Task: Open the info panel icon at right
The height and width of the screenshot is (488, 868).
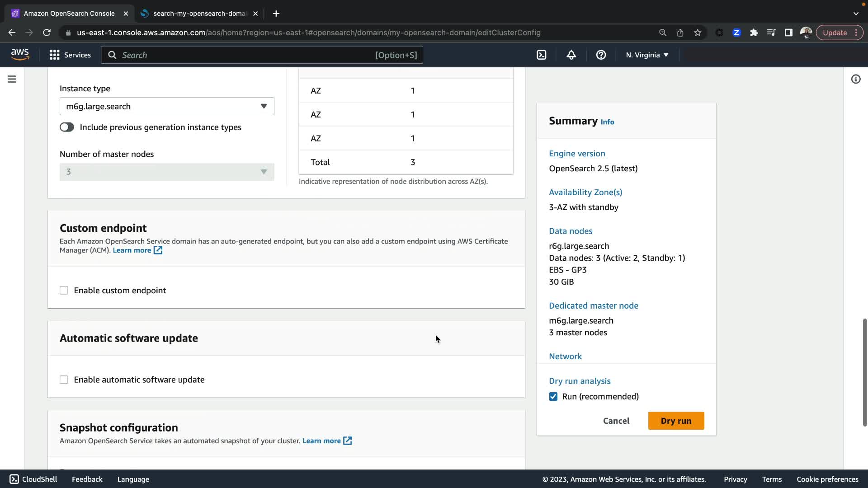Action: point(855,80)
